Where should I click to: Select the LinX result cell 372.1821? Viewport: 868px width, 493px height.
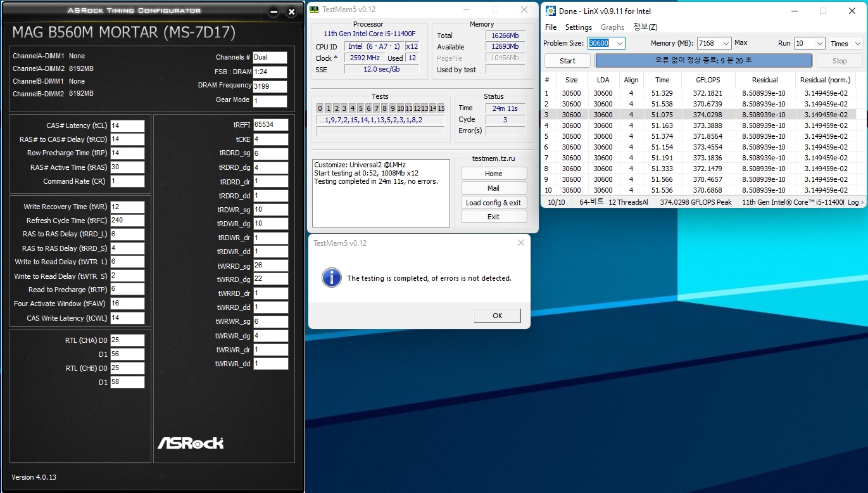tap(708, 93)
